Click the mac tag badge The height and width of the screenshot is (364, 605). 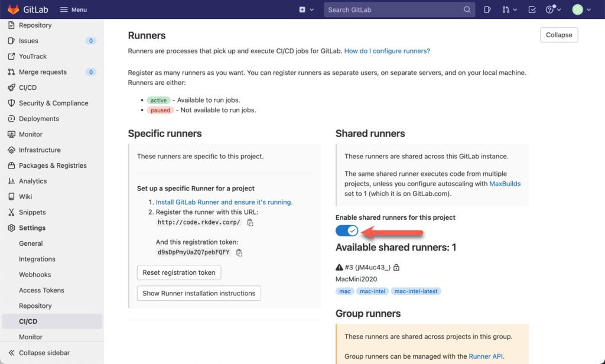pos(344,291)
